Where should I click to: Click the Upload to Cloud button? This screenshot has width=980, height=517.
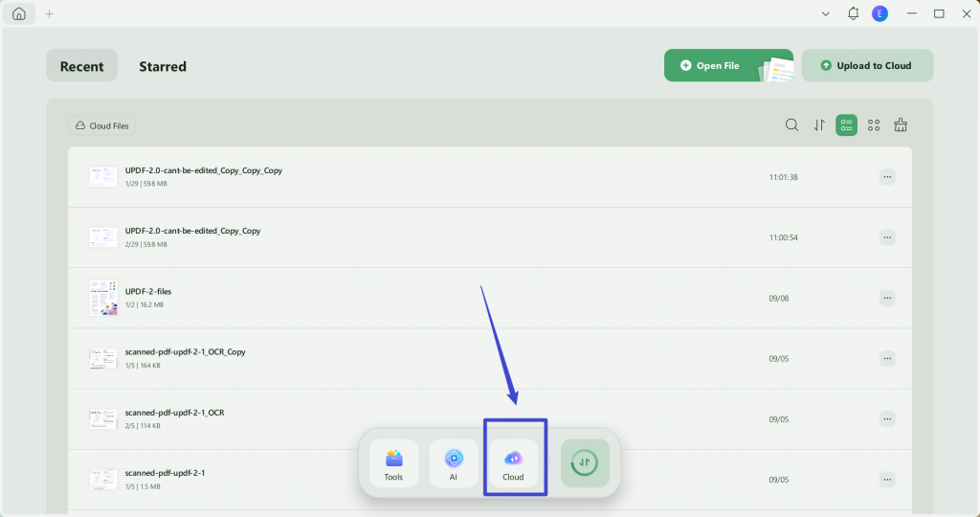(867, 66)
